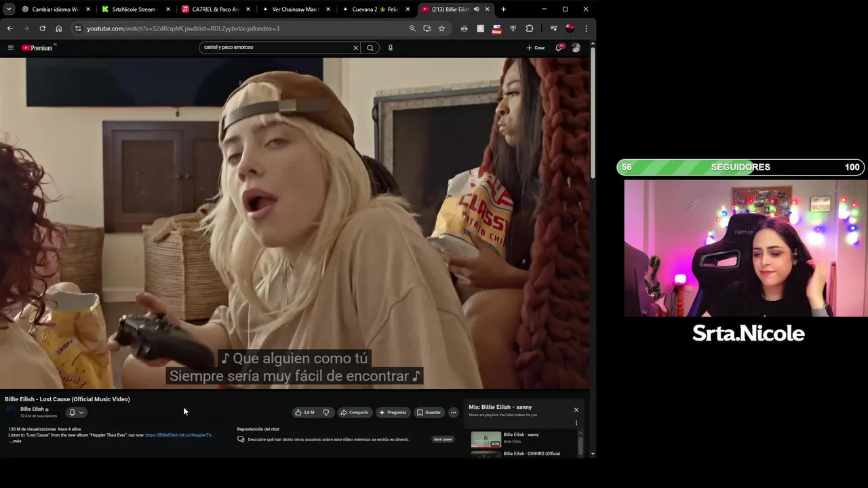Play Billie Eilish - xanny playlist item
Image resolution: width=868 pixels, height=488 pixels.
coord(523,439)
